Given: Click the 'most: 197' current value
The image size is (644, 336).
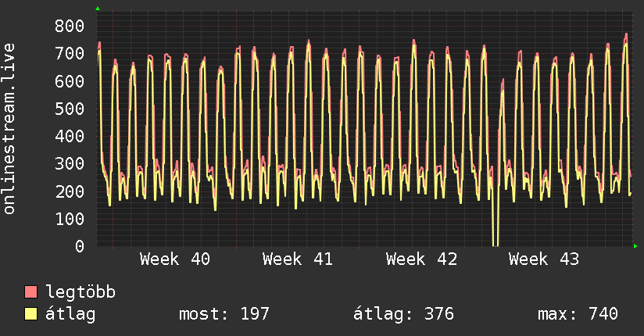Looking at the screenshot, I should [224, 314].
